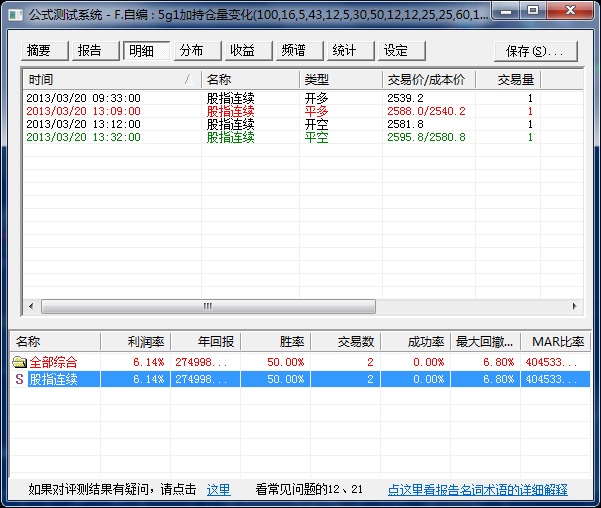The height and width of the screenshot is (508, 601).
Task: Click the horizontal scrollbar left arrow
Action: coord(31,306)
